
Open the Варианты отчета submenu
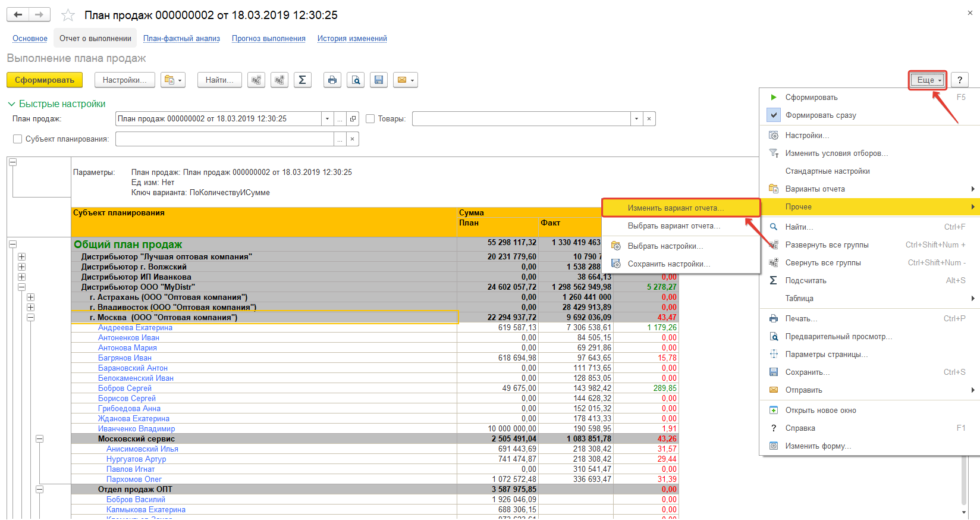(x=869, y=189)
